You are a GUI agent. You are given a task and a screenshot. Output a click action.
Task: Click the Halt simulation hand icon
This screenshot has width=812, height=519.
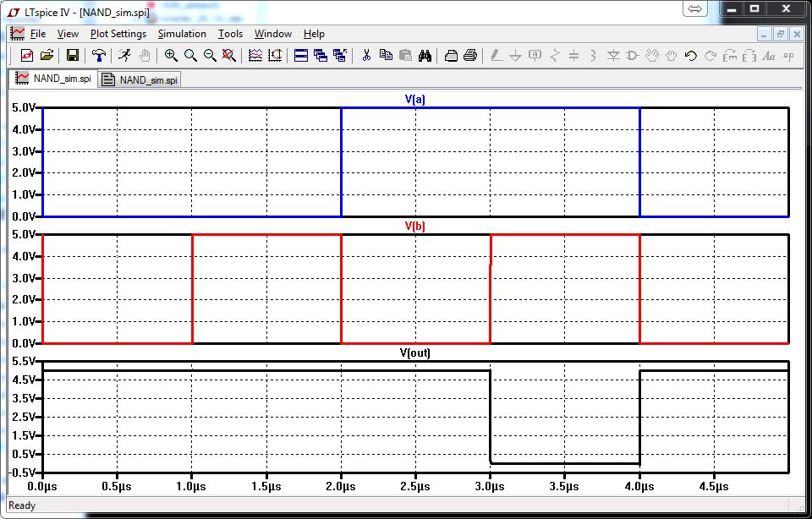[x=145, y=56]
